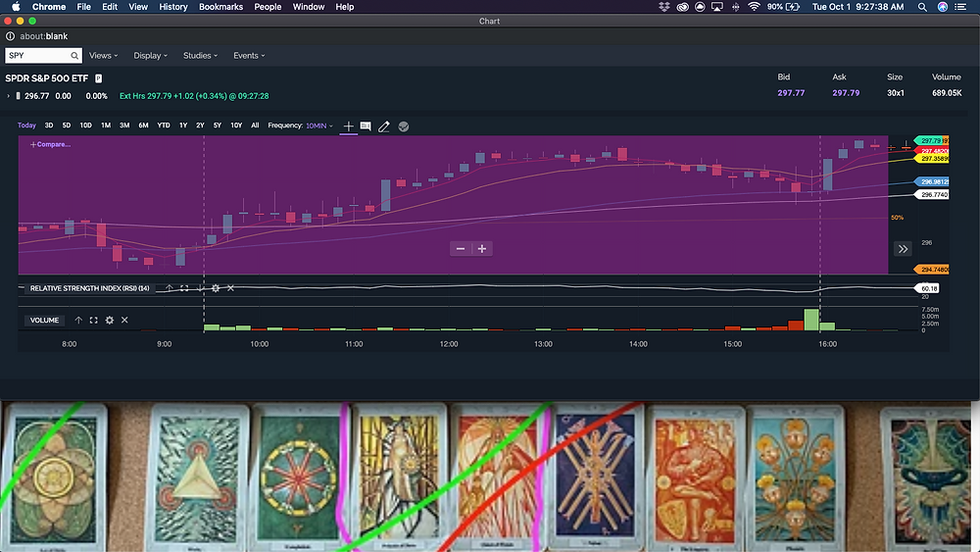The width and height of the screenshot is (980, 552).
Task: Maximize the Volume study panel
Action: [x=94, y=320]
